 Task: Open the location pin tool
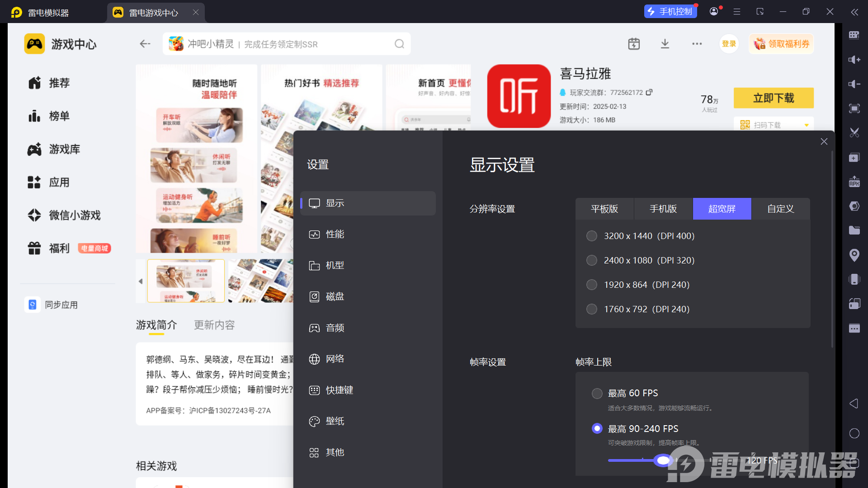coord(854,255)
